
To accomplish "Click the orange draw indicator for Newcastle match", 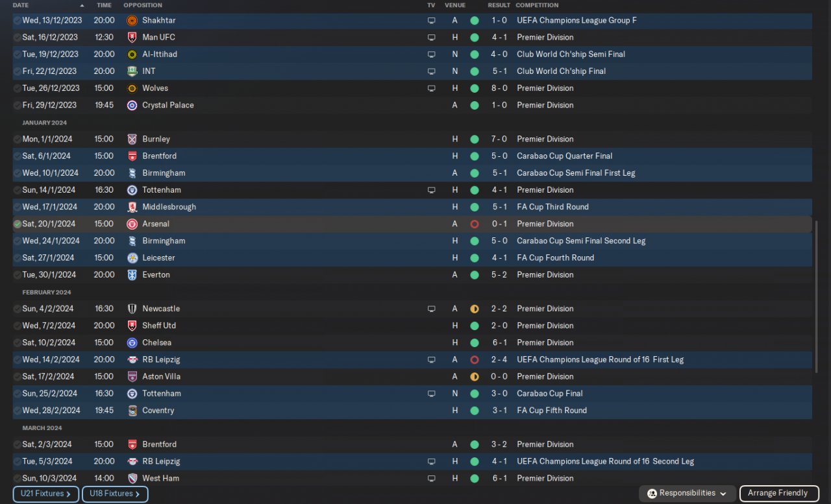I will [x=474, y=309].
